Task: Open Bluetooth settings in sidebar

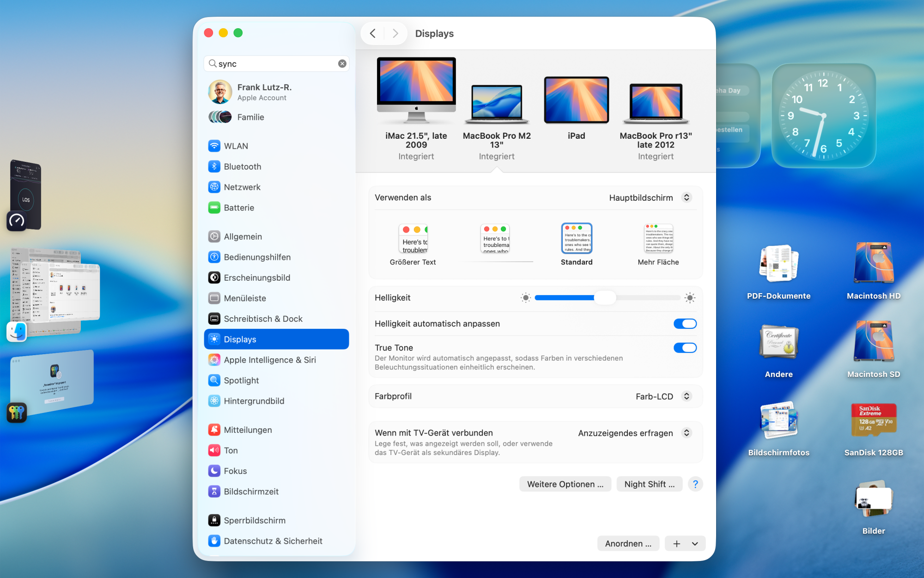Action: pos(242,166)
